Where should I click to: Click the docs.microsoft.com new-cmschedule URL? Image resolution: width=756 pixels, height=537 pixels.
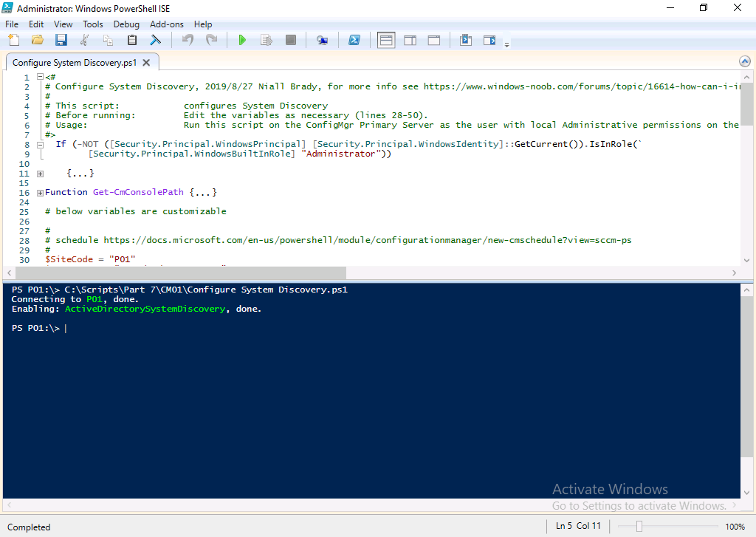(x=368, y=240)
